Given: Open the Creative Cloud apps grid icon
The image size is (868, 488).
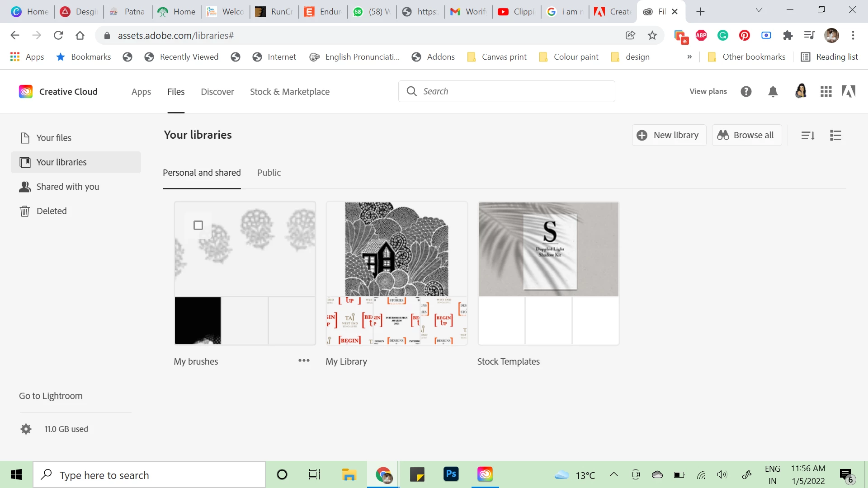Looking at the screenshot, I should [826, 92].
